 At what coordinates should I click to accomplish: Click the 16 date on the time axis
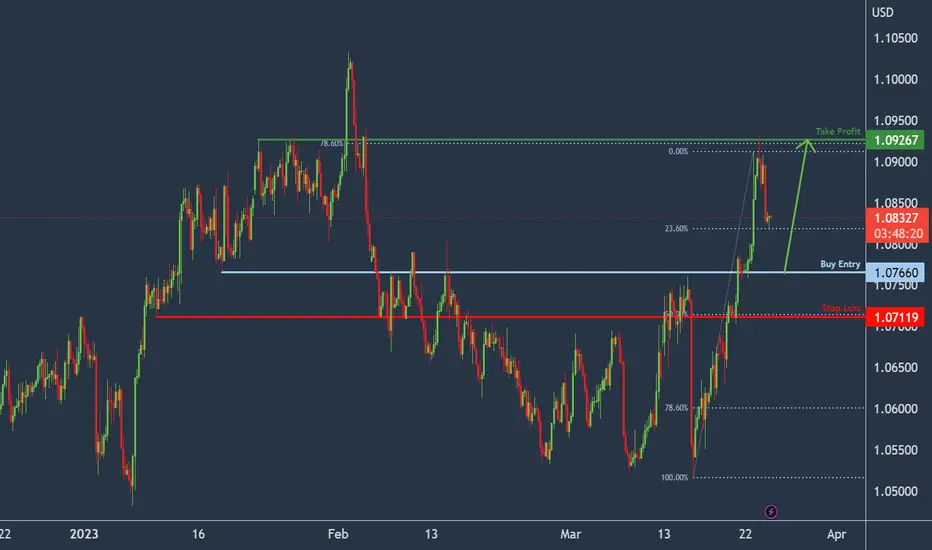198,534
